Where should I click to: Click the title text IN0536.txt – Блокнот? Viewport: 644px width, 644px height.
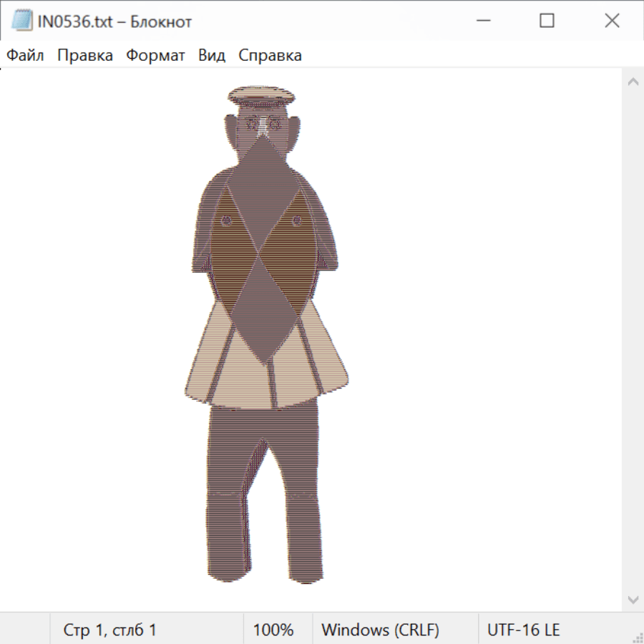tap(114, 21)
